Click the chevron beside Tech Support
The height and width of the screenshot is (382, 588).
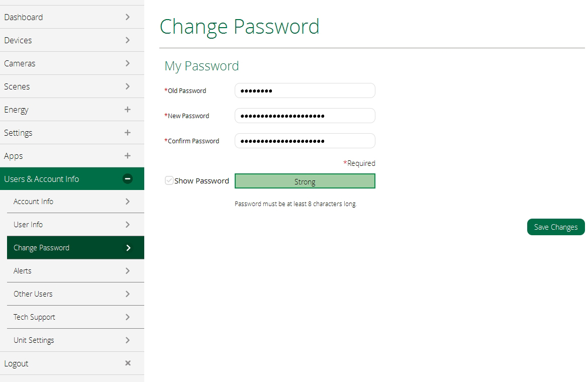(x=128, y=317)
